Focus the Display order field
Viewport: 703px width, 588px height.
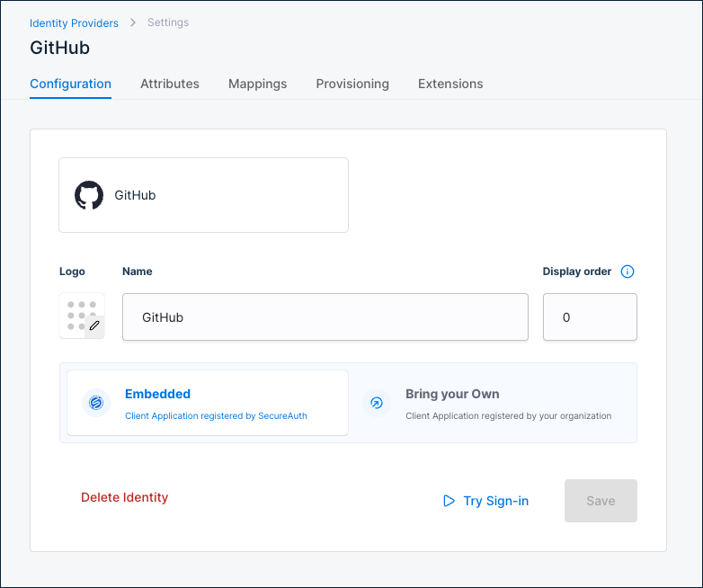(590, 317)
